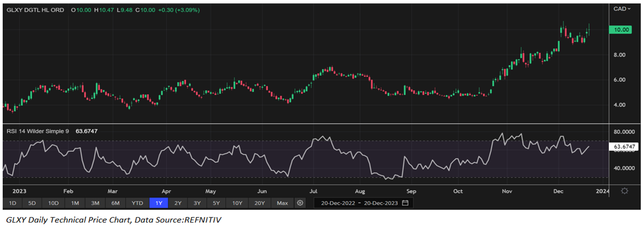Open the calendar date picker icon
Viewport: 644px width, 227px height.
pos(405,203)
